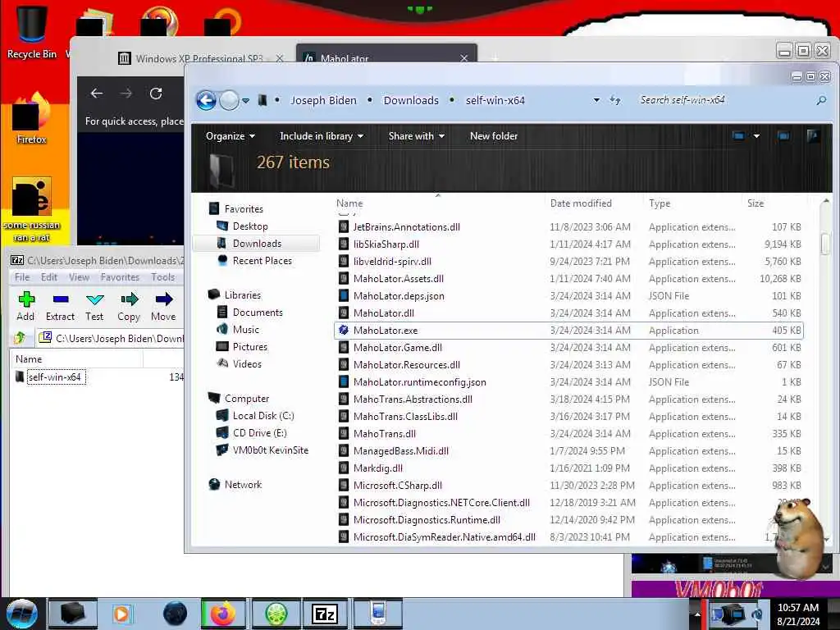Focus the Search self-win-x64 field
The height and width of the screenshot is (630, 840).
[724, 100]
